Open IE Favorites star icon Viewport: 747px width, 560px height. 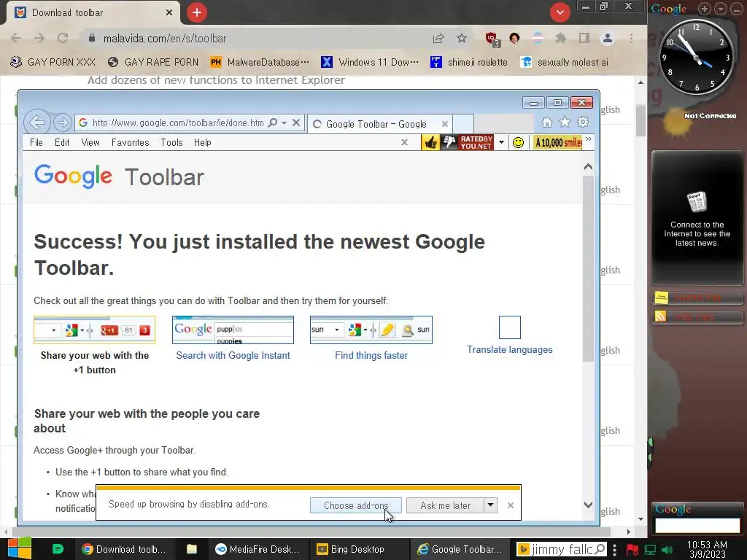pos(565,122)
